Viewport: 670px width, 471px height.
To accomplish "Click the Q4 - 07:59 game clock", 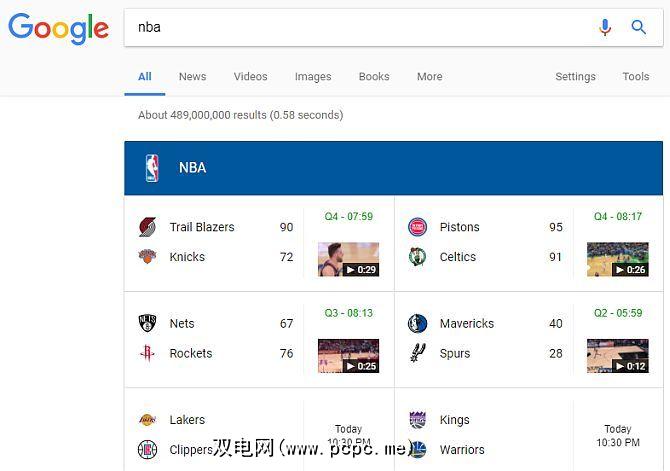I will 349,216.
